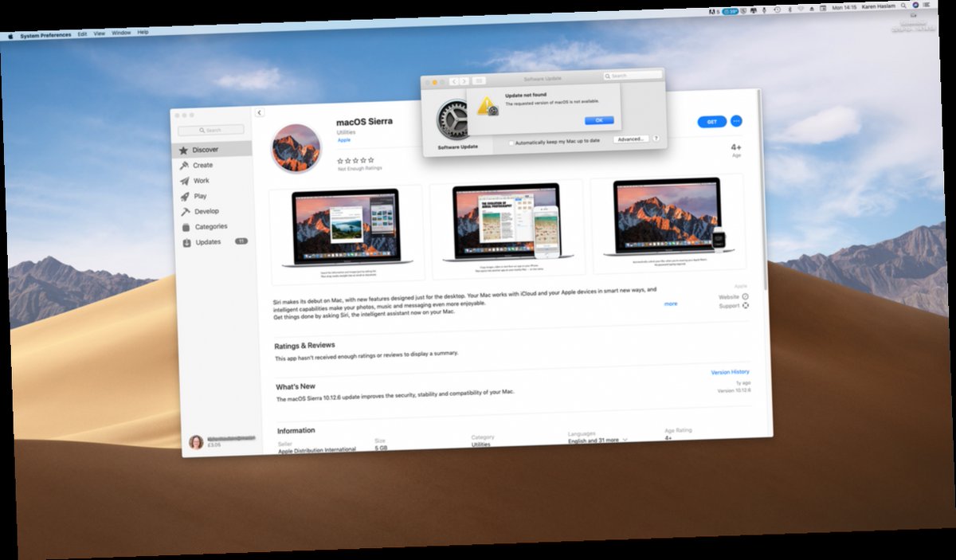The image size is (956, 560).
Task: Open the Apple menu
Action: click(11, 36)
